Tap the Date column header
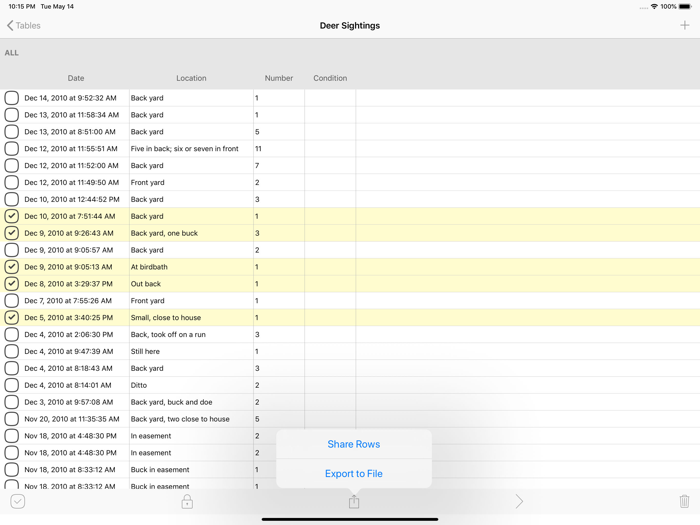 (76, 78)
